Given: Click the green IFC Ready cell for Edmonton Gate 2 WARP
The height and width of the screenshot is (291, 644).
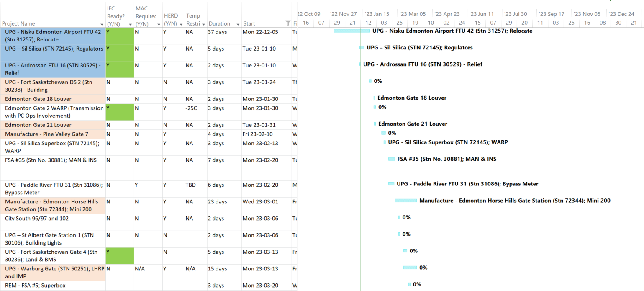Looking at the screenshot, I should 120,112.
